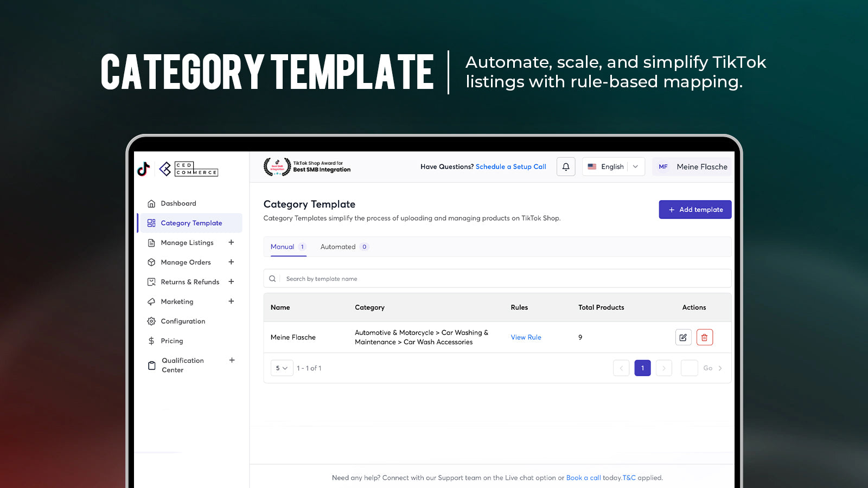Click the Automotive & Motorcycle category cell
868x488 pixels.
(x=422, y=337)
